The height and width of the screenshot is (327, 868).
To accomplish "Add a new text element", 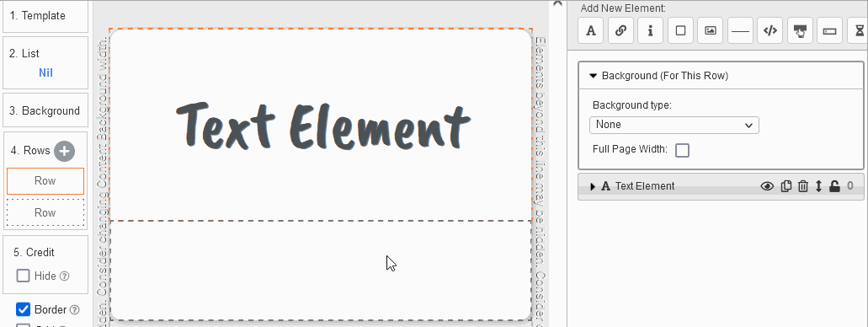I will tap(591, 31).
